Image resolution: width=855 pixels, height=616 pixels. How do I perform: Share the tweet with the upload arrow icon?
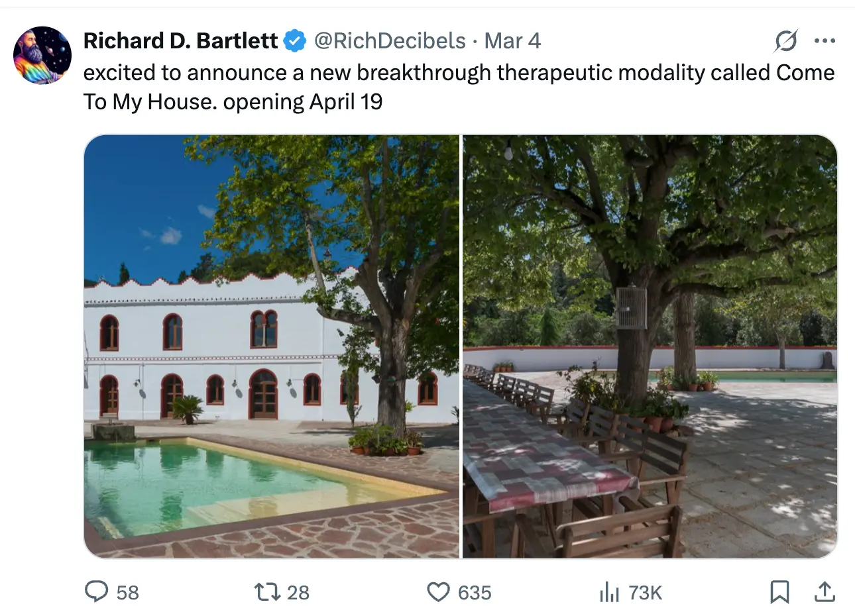[825, 591]
